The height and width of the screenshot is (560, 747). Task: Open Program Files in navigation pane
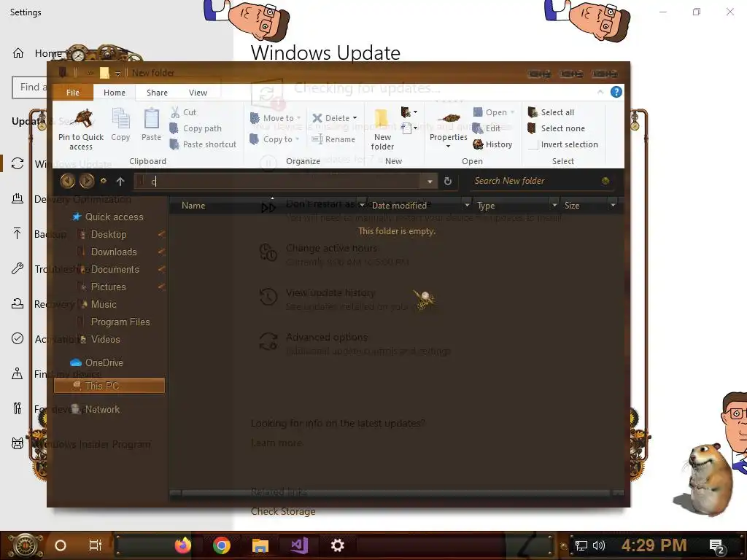pyautogui.click(x=120, y=322)
